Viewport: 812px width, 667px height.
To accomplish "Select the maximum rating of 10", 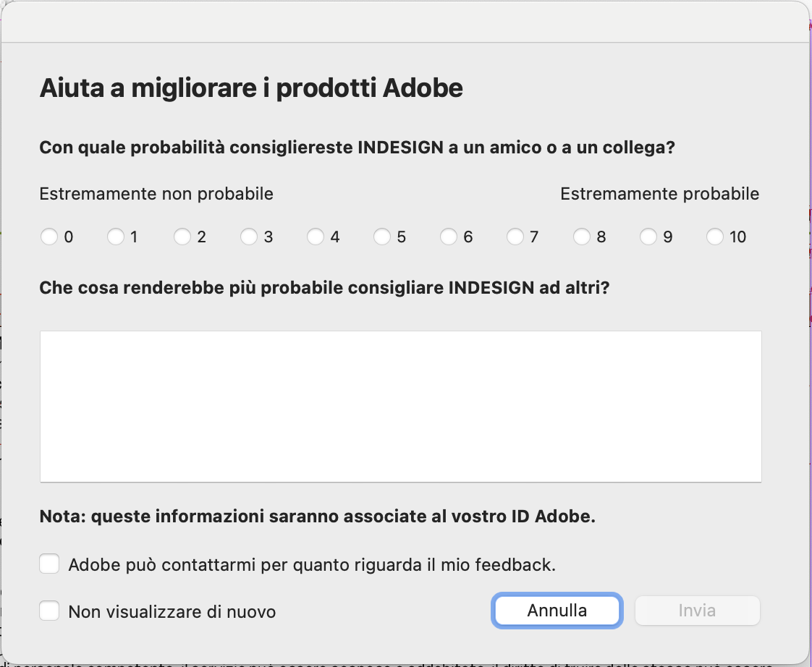I will click(x=715, y=237).
